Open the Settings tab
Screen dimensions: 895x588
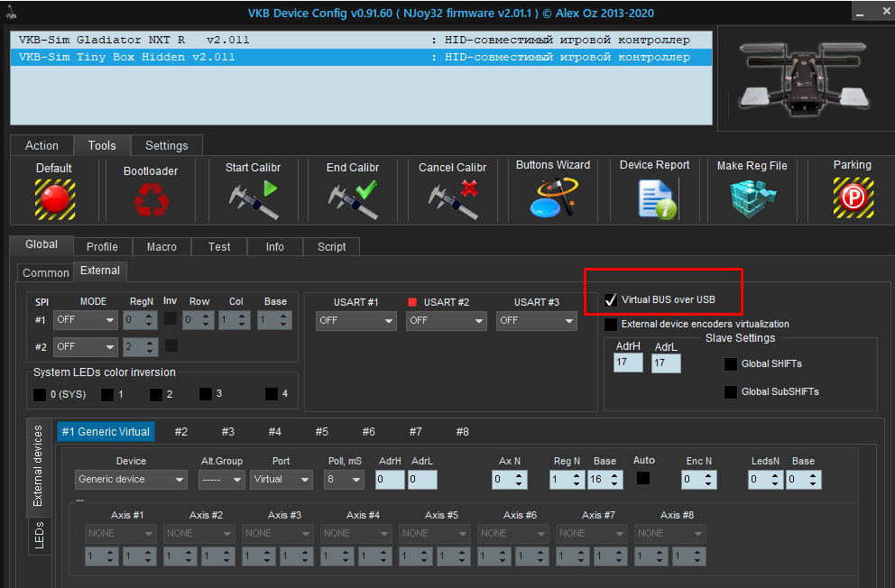pos(167,145)
